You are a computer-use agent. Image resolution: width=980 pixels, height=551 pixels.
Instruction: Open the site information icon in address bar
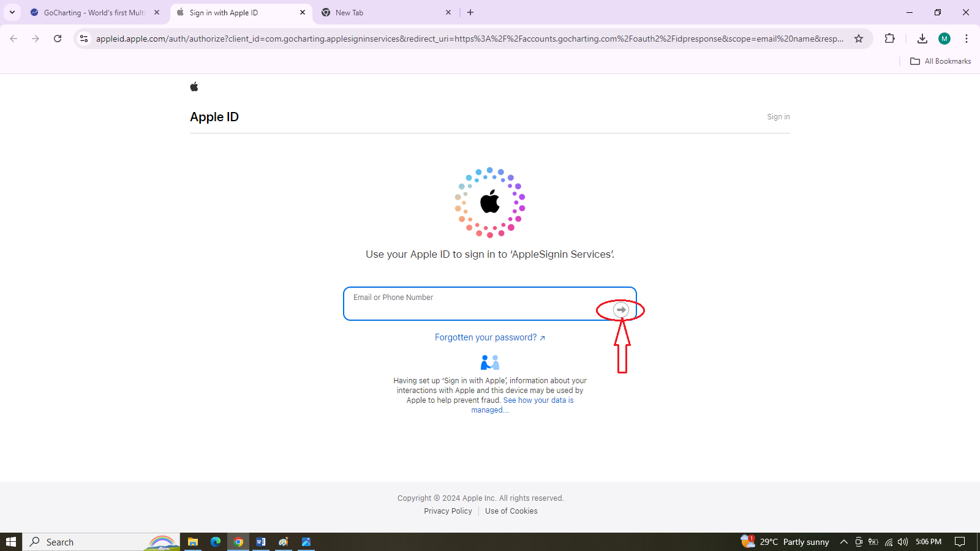click(83, 38)
